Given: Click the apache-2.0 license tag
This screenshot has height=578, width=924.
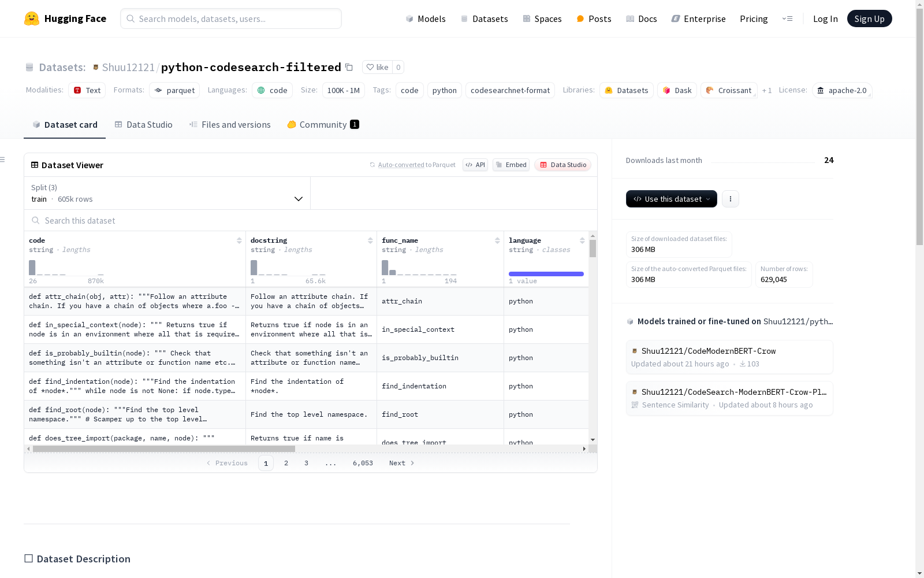Looking at the screenshot, I should 842,90.
